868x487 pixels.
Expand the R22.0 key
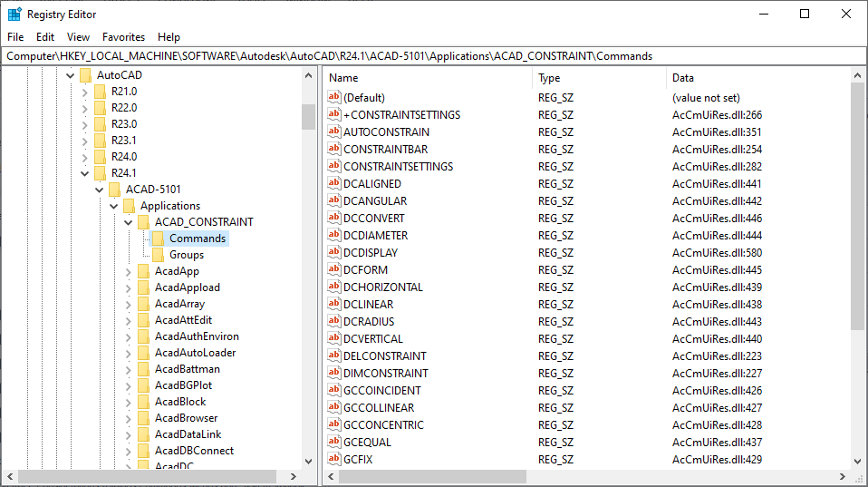pyautogui.click(x=84, y=108)
